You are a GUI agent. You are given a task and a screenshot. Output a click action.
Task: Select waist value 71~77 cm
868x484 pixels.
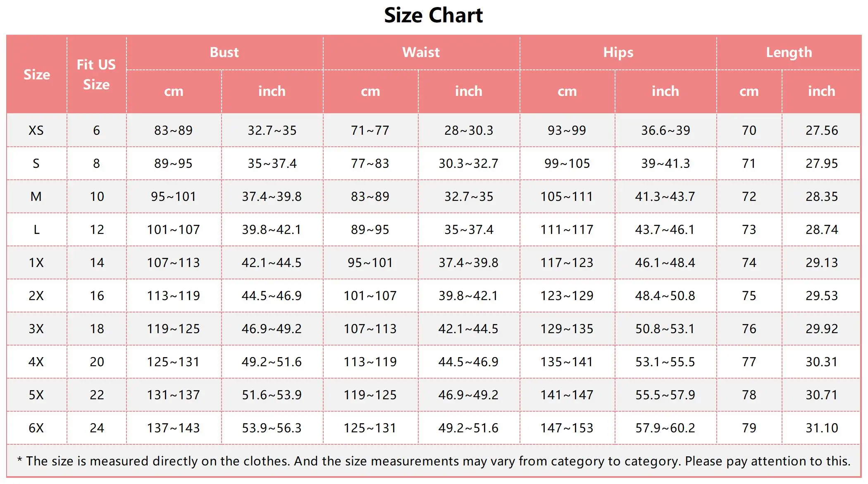(370, 130)
